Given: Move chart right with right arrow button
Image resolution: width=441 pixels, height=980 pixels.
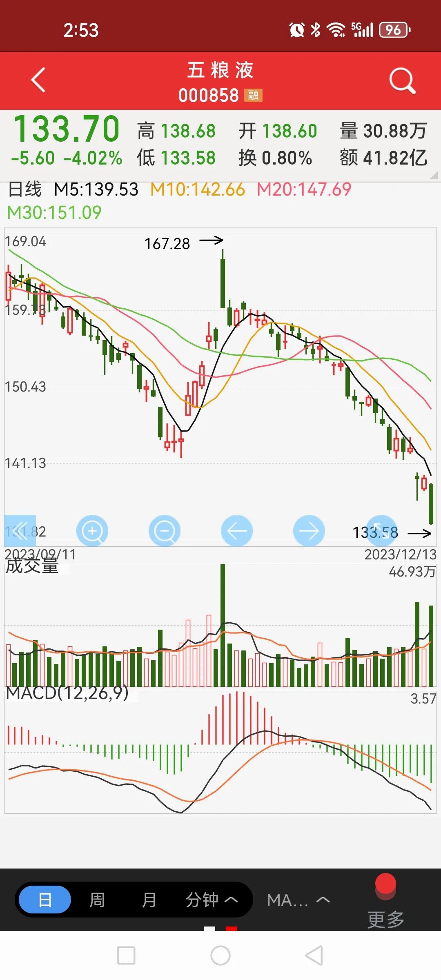Looking at the screenshot, I should (309, 531).
